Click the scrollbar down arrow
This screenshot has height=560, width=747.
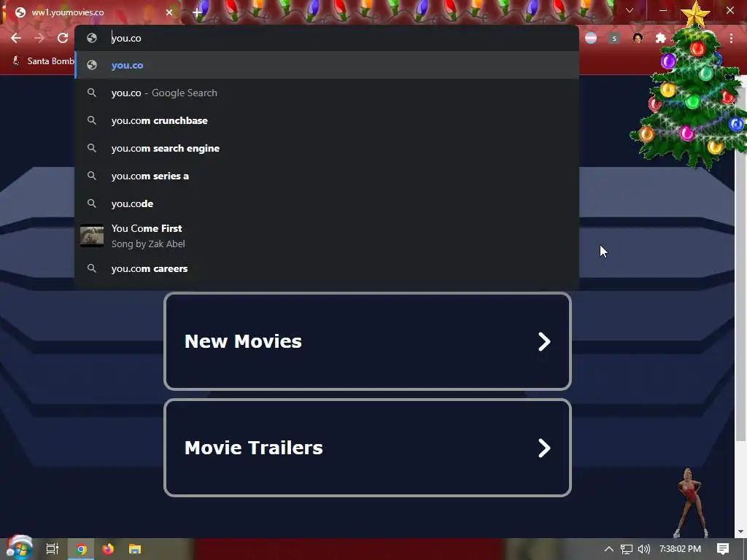point(740,532)
